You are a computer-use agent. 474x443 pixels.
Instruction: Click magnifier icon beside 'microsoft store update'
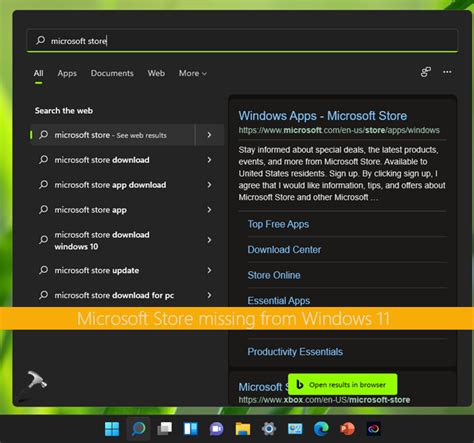(x=43, y=270)
